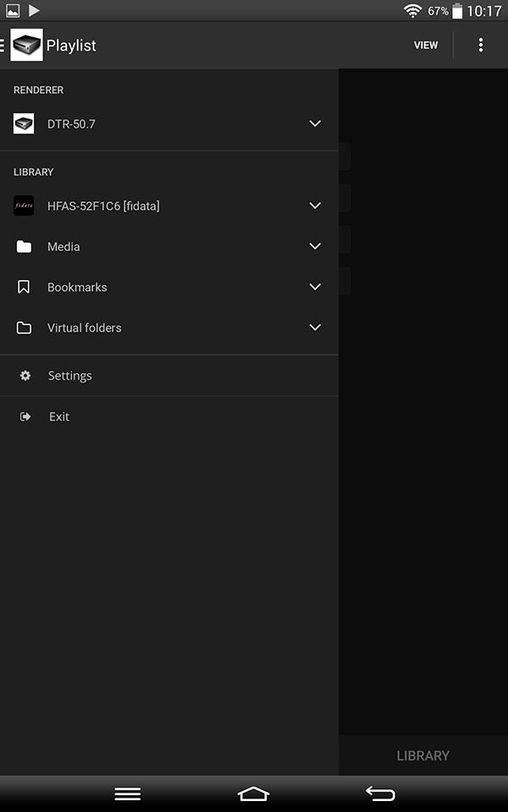508x812 pixels.
Task: Tap the fidata server logo icon
Action: tap(24, 206)
